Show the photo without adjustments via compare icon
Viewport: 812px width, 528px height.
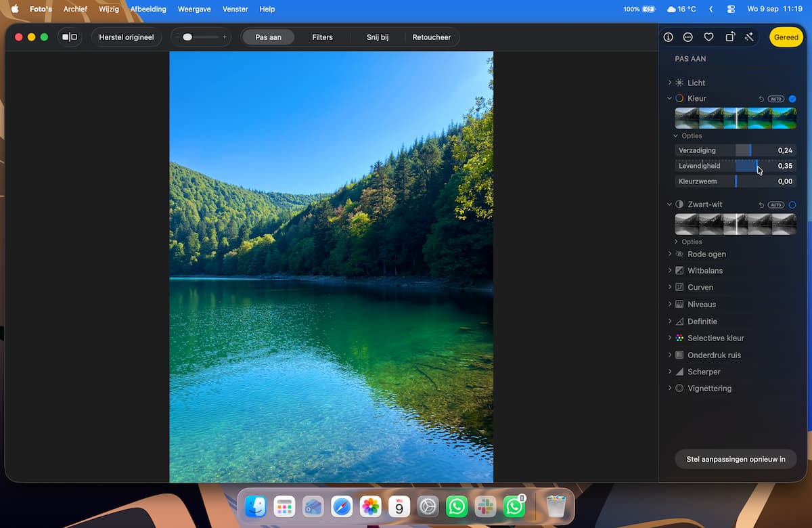70,37
